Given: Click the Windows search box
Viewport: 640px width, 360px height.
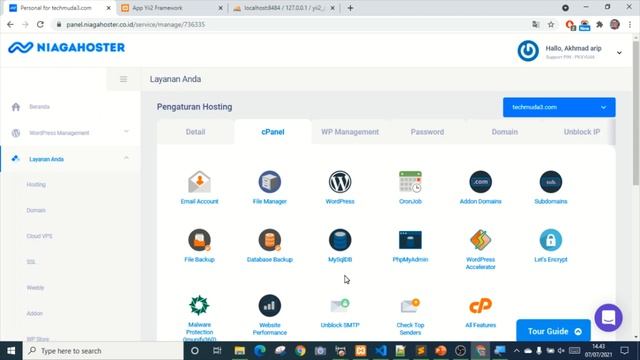Looking at the screenshot, I should pyautogui.click(x=103, y=351).
